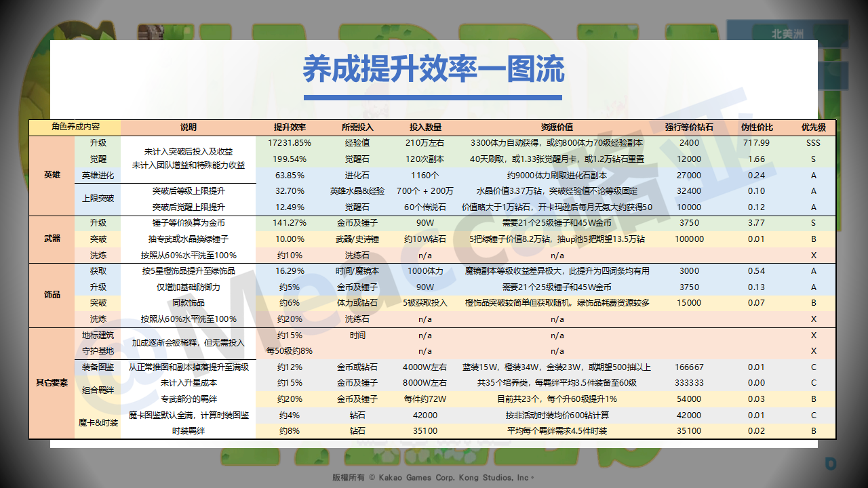
Task: Click the 1.66 cost-performance value
Action: pos(757,159)
